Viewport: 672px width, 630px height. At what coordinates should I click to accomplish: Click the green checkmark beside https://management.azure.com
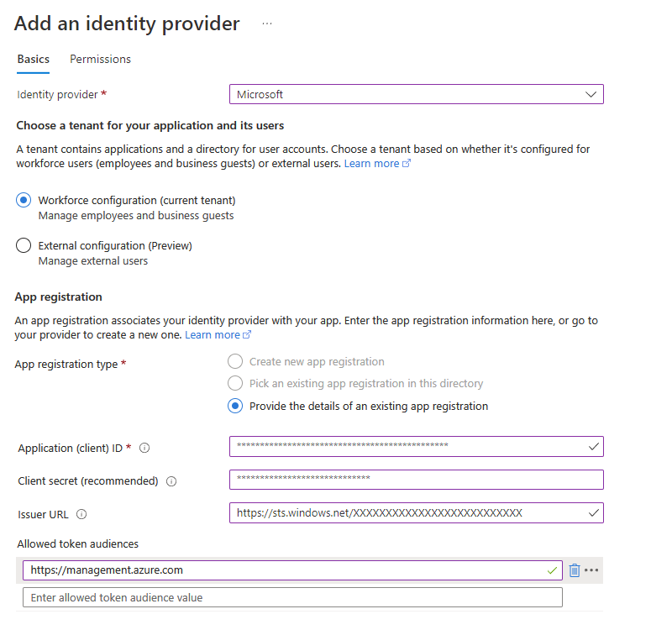pyautogui.click(x=552, y=570)
